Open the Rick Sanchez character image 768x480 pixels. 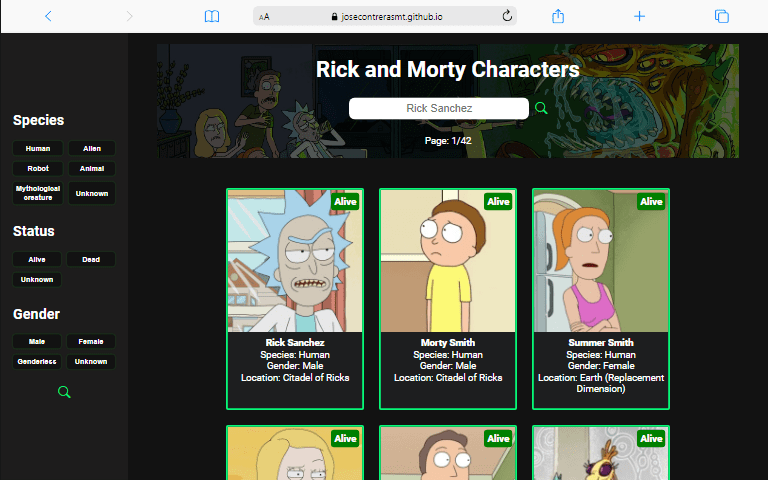(295, 261)
